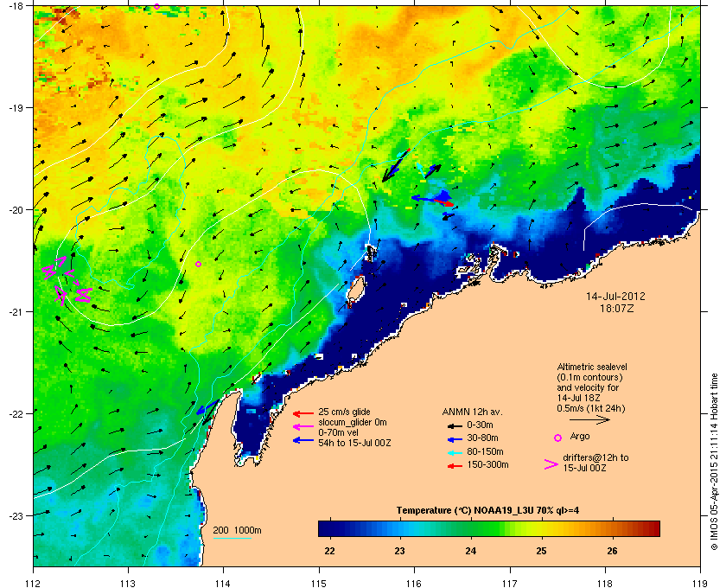
Task: Select the red 150-300m ANMN legend arrow
Action: click(455, 466)
